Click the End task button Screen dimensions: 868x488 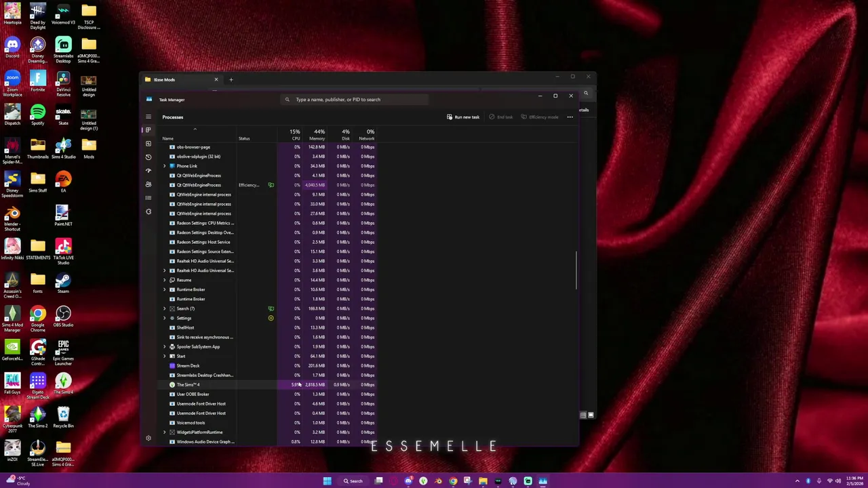pyautogui.click(x=500, y=117)
